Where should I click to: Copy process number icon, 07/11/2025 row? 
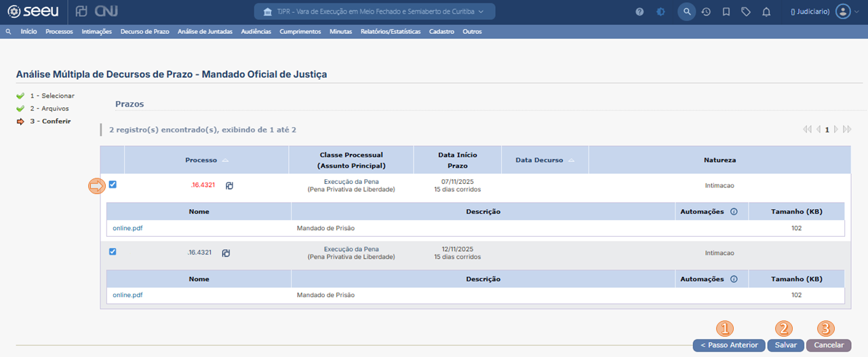[x=229, y=185]
